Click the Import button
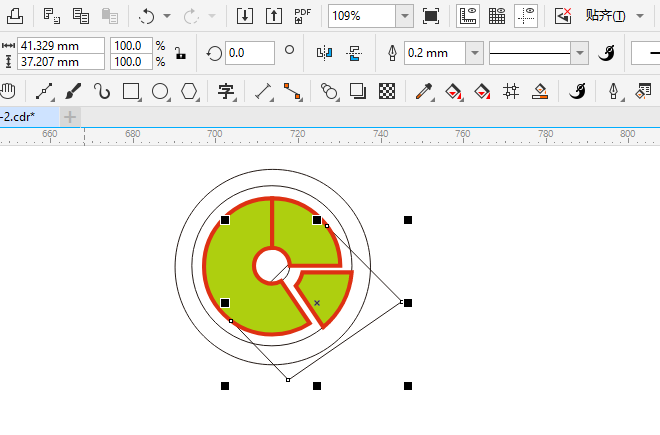660x435 pixels. [246, 16]
